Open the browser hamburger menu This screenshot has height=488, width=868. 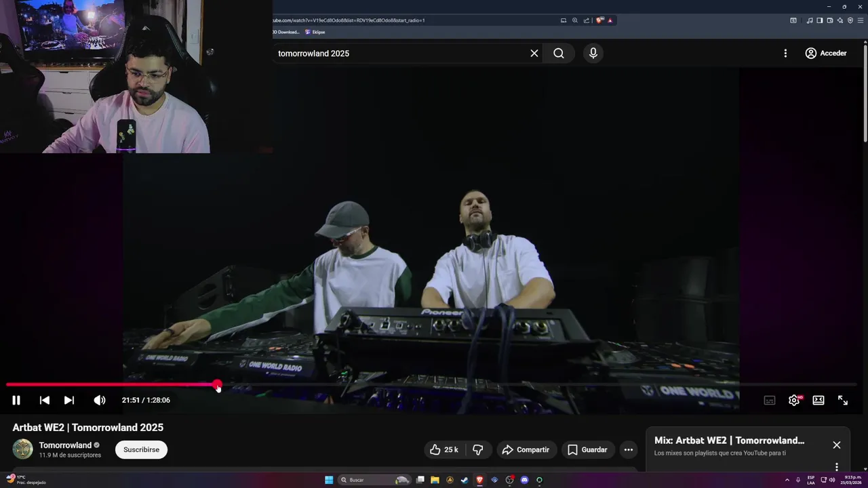[x=861, y=20]
